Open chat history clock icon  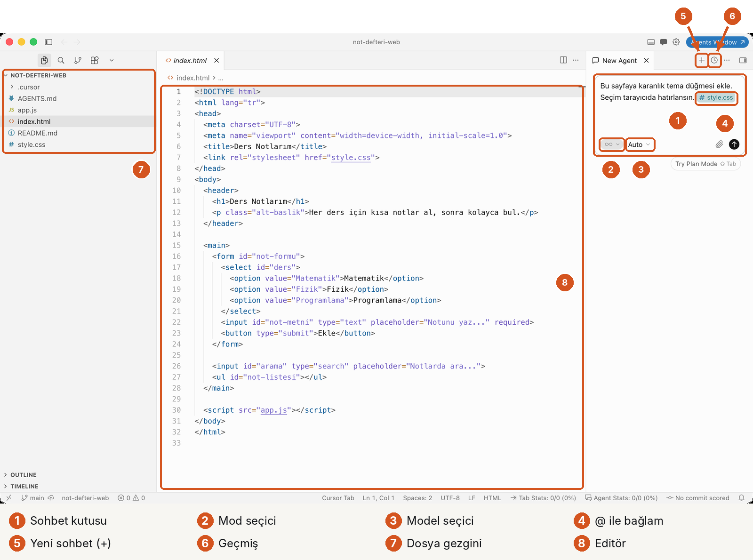(714, 60)
